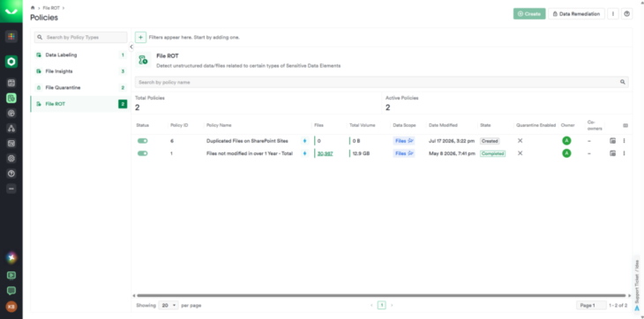The image size is (644, 319).
Task: Click the more options dash icon in sidebar
Action: (x=11, y=189)
